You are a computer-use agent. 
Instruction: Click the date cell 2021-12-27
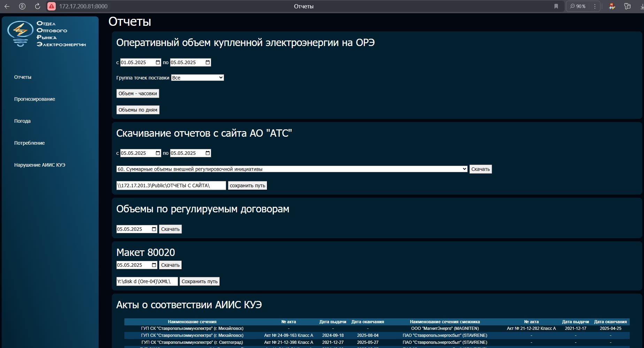[x=333, y=342]
